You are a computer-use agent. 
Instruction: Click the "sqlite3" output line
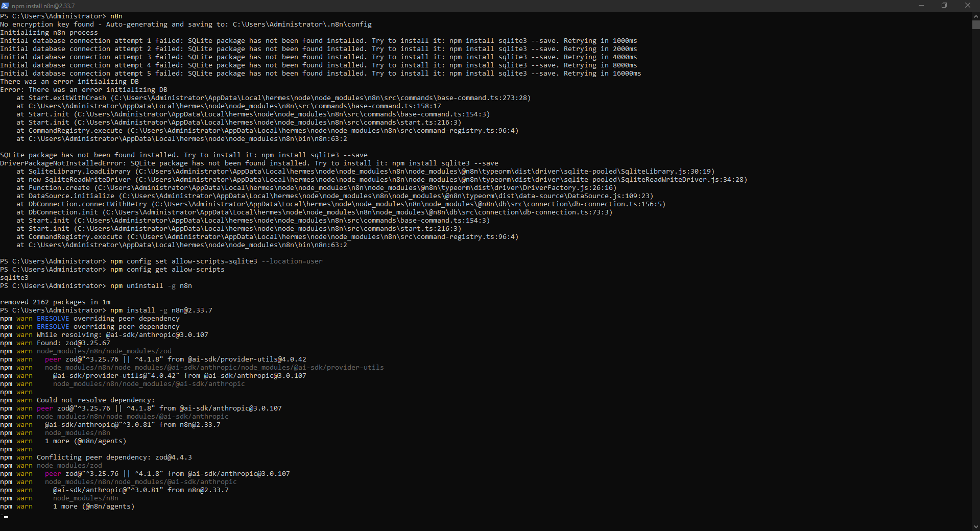(14, 278)
